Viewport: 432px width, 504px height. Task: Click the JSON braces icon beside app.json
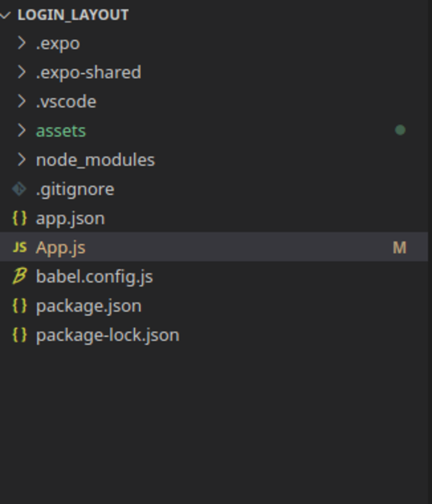(x=19, y=218)
